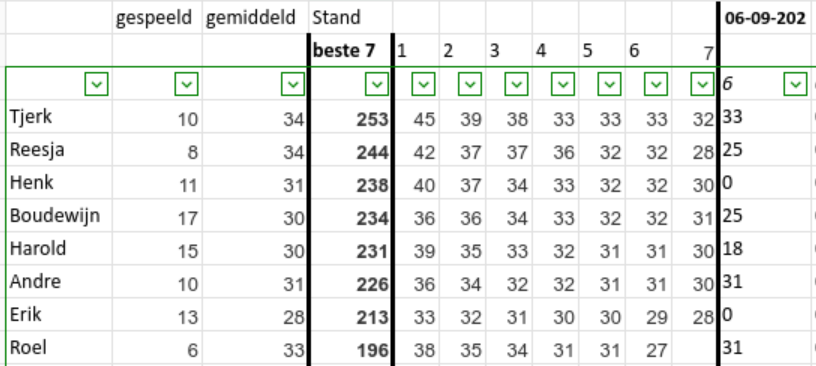Viewport: 816px width, 366px height.
Task: Select Harold's total score 231
Action: point(350,249)
